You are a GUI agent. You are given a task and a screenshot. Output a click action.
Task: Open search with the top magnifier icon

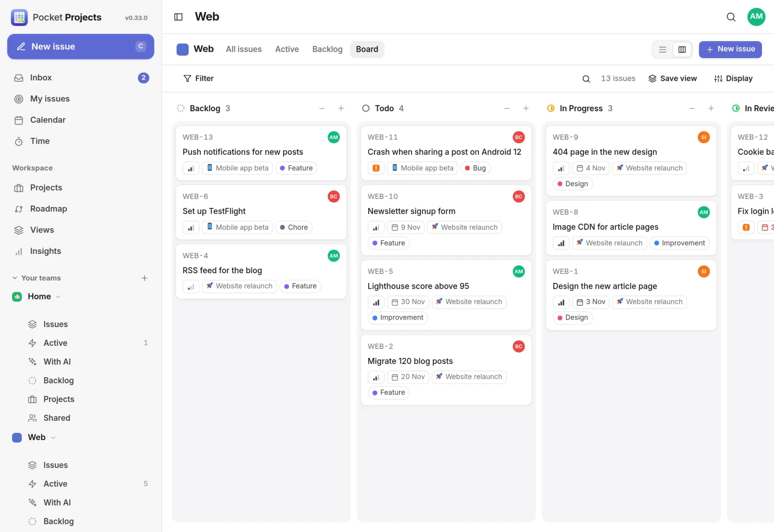tap(731, 17)
